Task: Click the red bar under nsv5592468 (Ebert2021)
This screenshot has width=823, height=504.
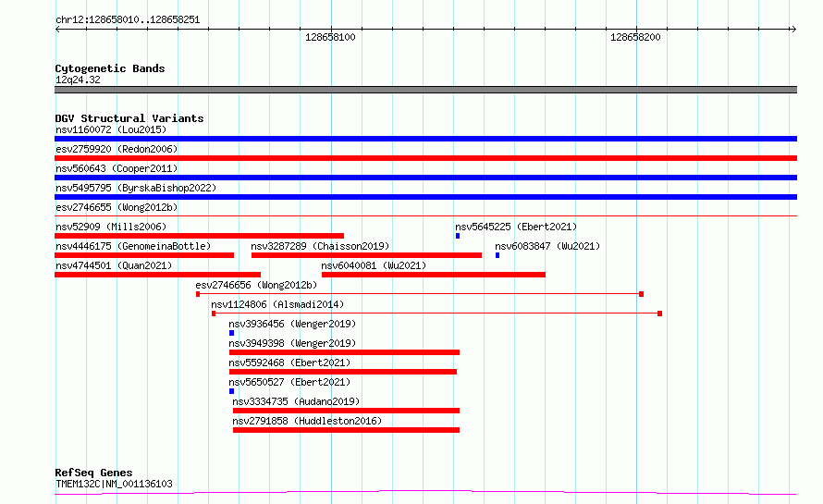Action: coord(343,372)
